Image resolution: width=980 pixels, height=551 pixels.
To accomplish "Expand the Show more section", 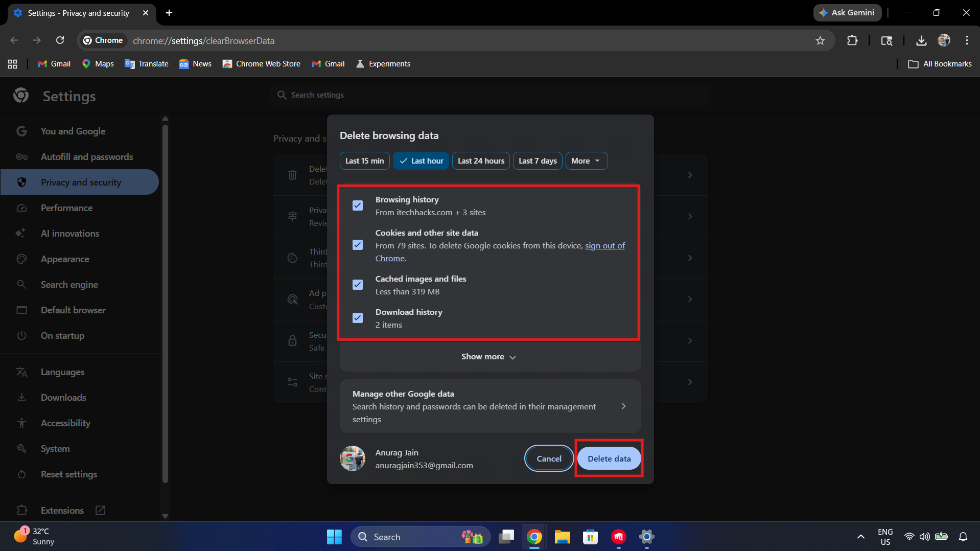I will (490, 357).
